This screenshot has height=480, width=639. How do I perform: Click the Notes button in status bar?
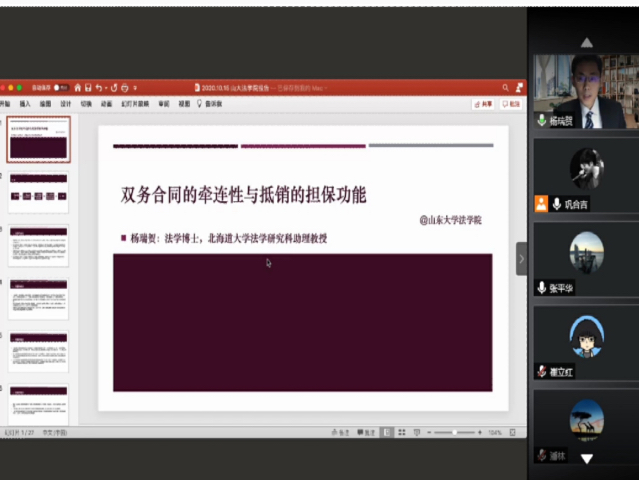[x=340, y=432]
